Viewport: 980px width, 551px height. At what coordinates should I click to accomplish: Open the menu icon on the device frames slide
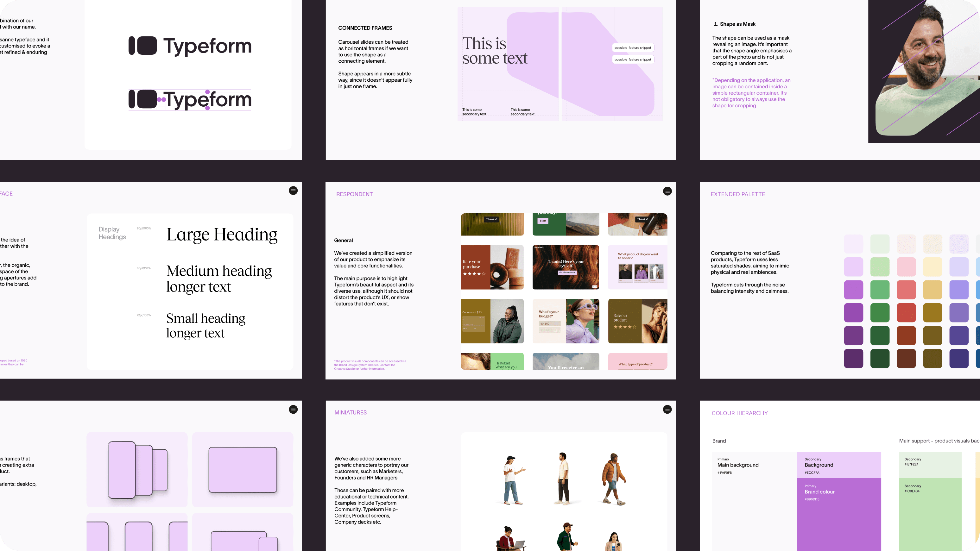(x=293, y=410)
